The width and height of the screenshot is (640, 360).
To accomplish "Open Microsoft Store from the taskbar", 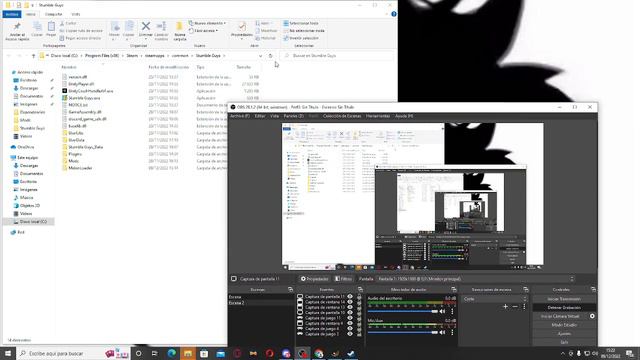I will [204, 353].
